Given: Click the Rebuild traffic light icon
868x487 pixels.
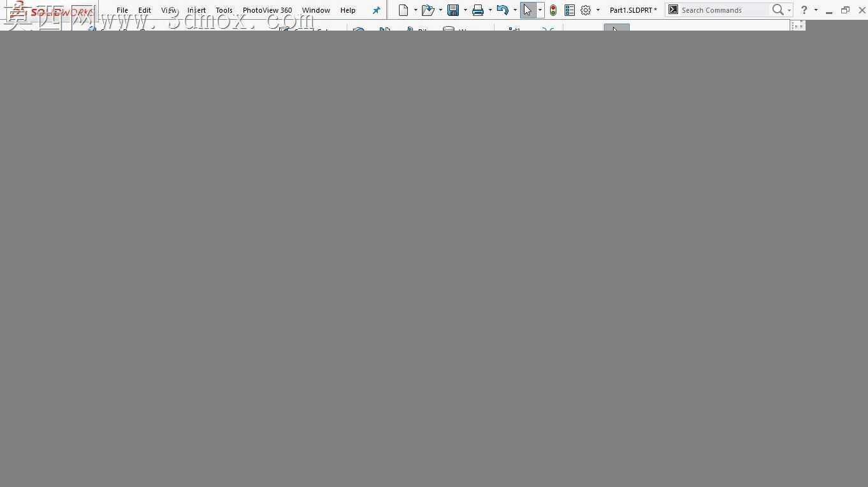Looking at the screenshot, I should tap(553, 10).
